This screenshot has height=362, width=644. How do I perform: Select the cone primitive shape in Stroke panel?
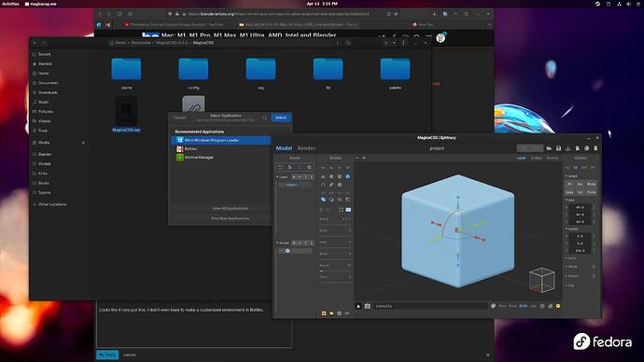[x=323, y=176]
